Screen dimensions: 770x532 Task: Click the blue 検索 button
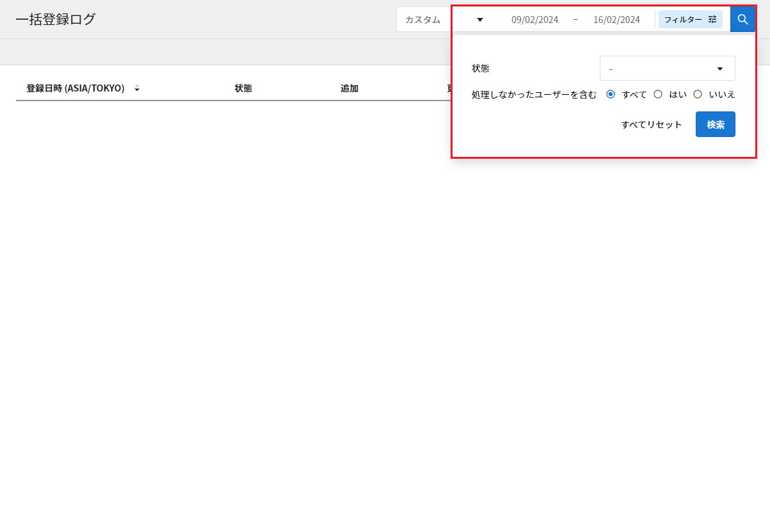(716, 124)
